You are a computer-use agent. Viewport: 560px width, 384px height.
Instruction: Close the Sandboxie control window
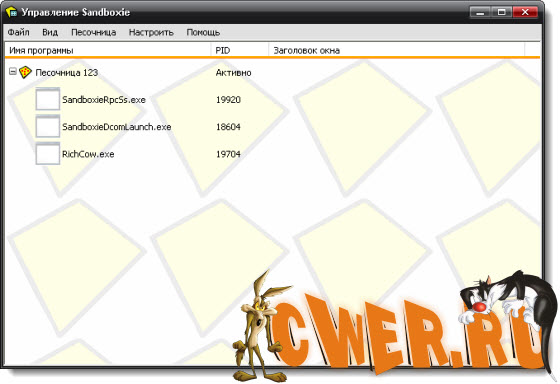(x=525, y=13)
